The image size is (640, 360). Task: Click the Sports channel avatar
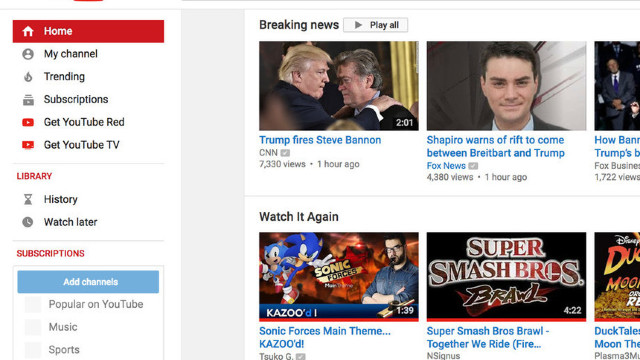coord(33,350)
